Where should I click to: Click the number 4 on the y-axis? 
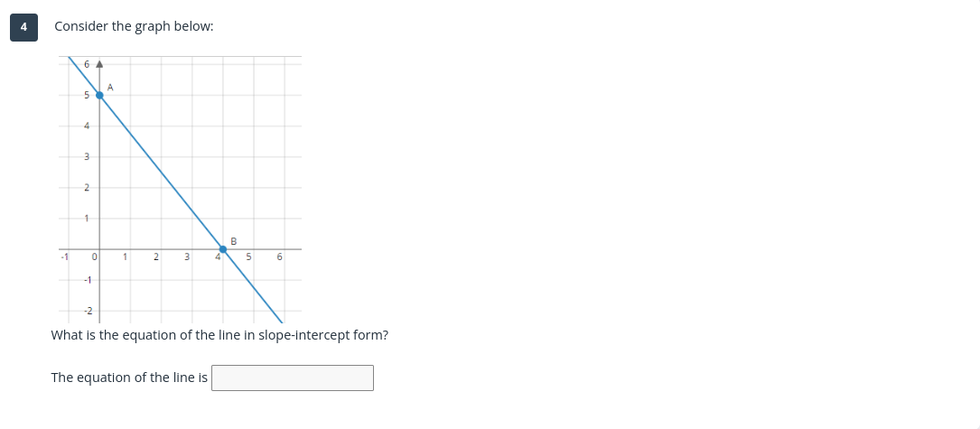(x=87, y=126)
